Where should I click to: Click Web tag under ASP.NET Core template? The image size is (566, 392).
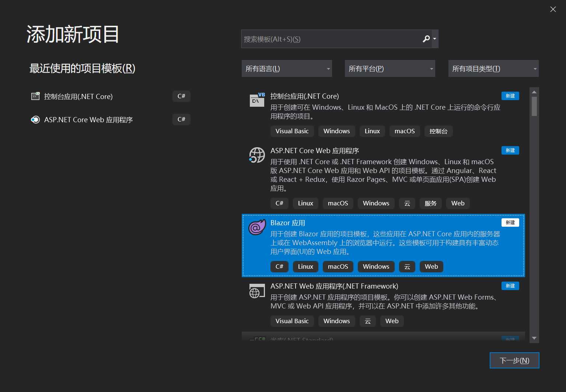pyautogui.click(x=458, y=203)
